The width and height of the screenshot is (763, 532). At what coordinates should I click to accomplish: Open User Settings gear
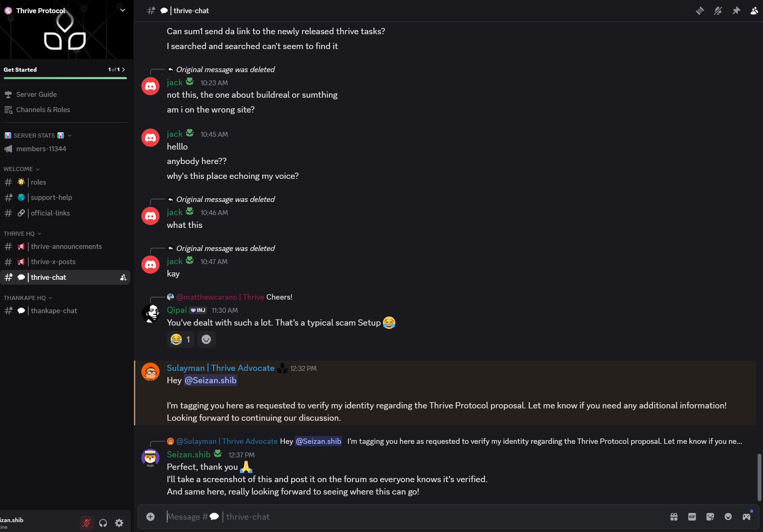tap(119, 523)
